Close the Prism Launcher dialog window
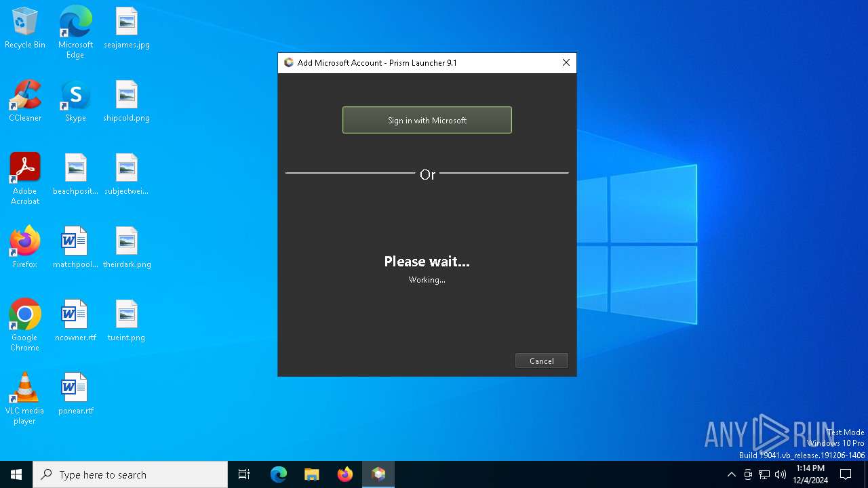Viewport: 868px width, 488px height. (x=566, y=62)
